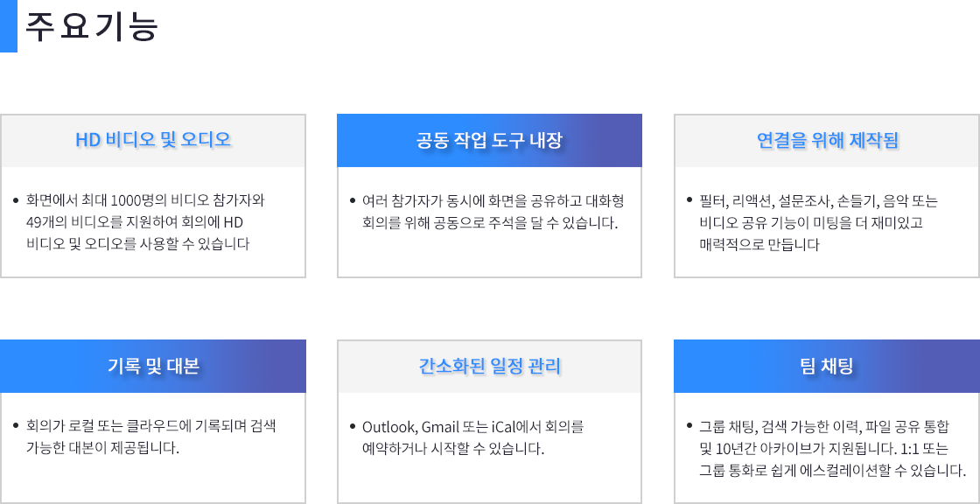Viewport: 980px width, 504px height.
Task: Click bullet point before 'Outlook, Gmail'
Action: 353,426
